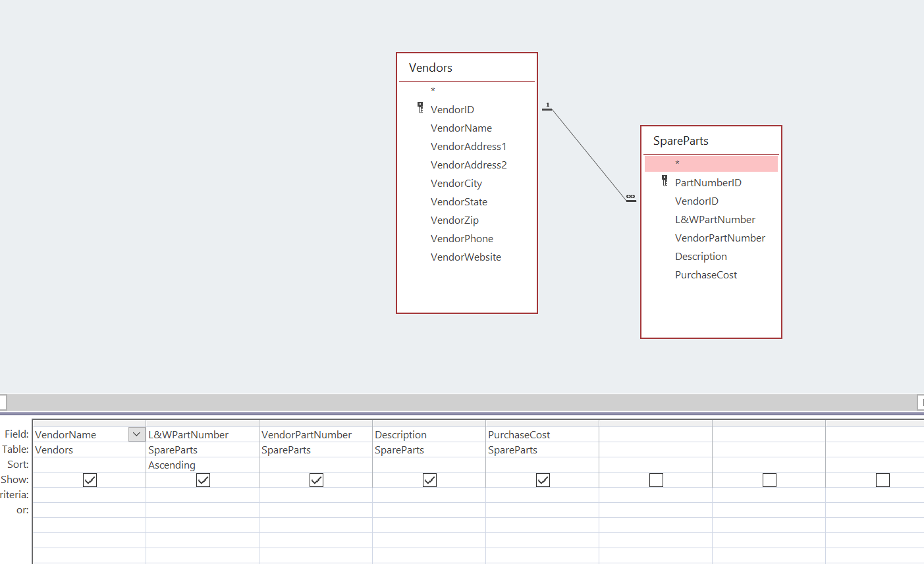This screenshot has width=924, height=564.
Task: Select VendorCity field in Vendors table
Action: [x=456, y=184]
